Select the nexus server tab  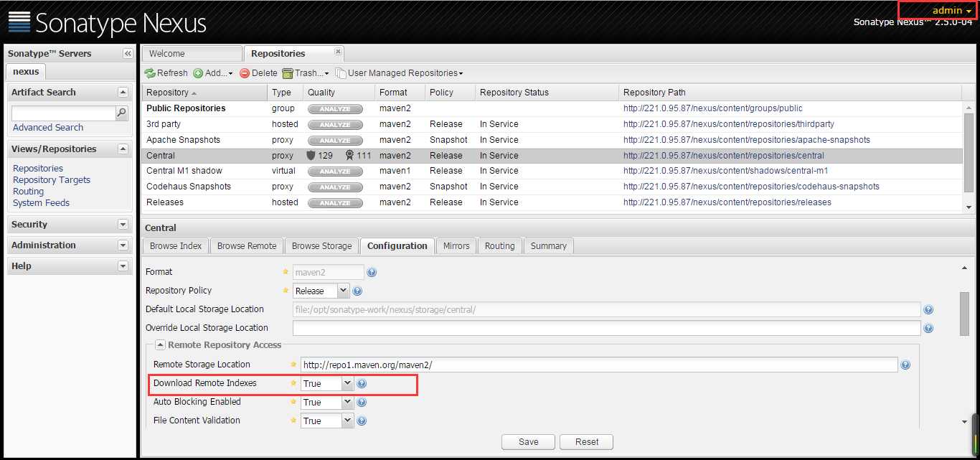click(x=26, y=72)
